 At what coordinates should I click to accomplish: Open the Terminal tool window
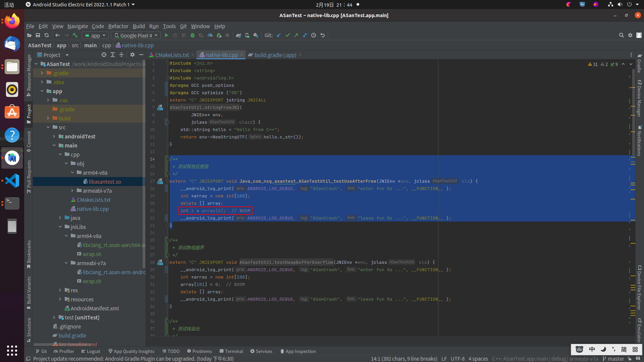[231, 351]
